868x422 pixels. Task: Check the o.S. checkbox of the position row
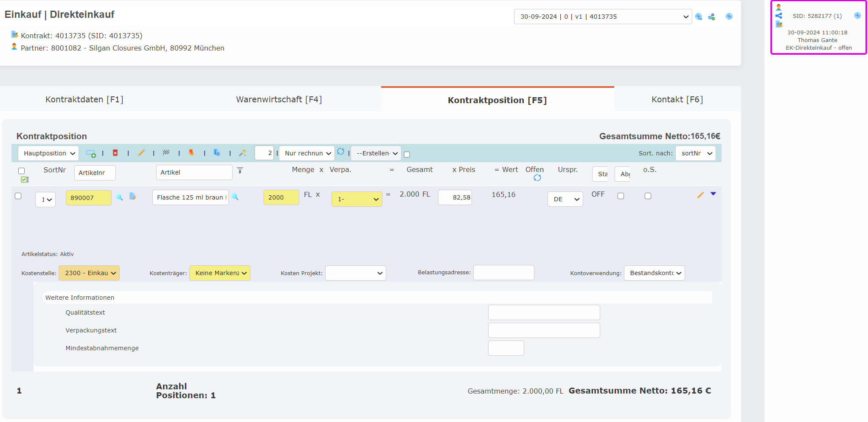pyautogui.click(x=648, y=195)
